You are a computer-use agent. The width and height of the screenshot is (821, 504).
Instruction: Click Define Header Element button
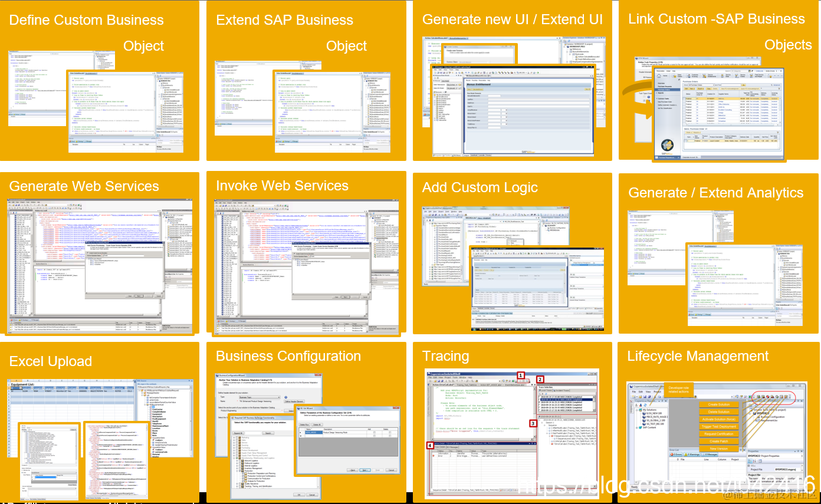[294, 401]
